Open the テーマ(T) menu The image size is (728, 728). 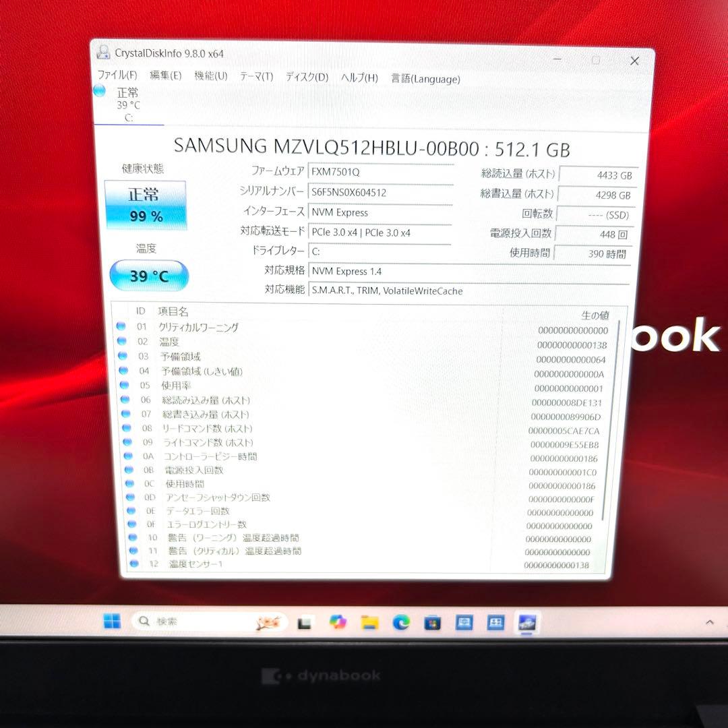point(256,76)
